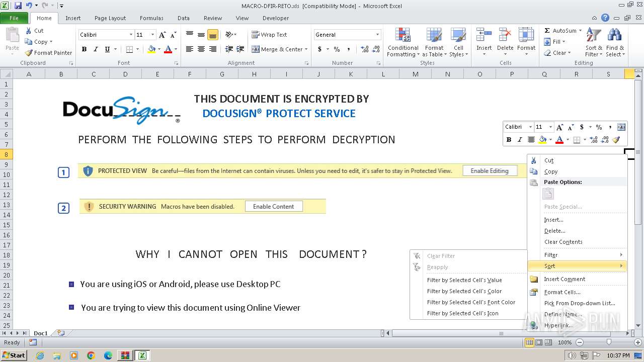644x362 pixels.
Task: Click the Format Painter tool
Action: 49,53
